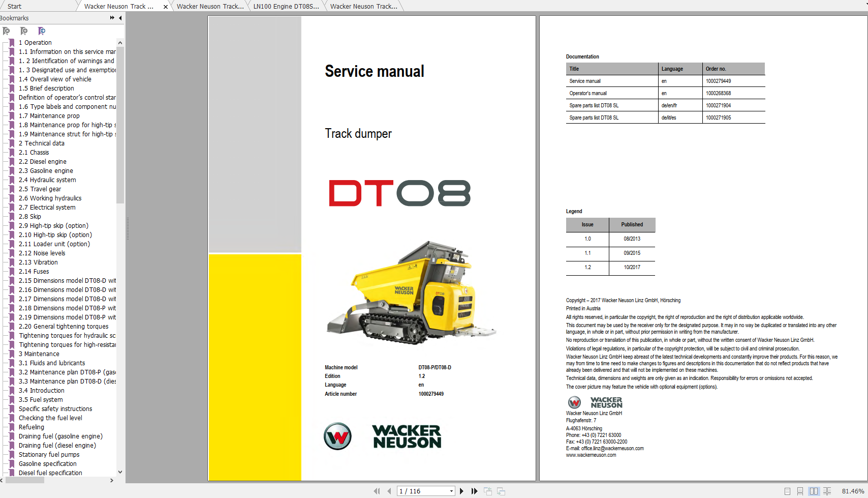
Task: Click the go-to bookmark arrow icon
Action: pyautogui.click(x=42, y=31)
